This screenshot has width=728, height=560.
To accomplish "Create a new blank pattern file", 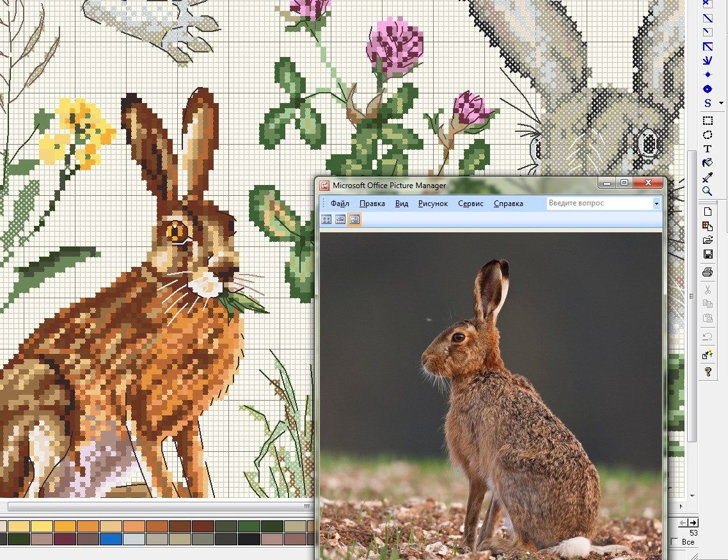I will tap(708, 211).
